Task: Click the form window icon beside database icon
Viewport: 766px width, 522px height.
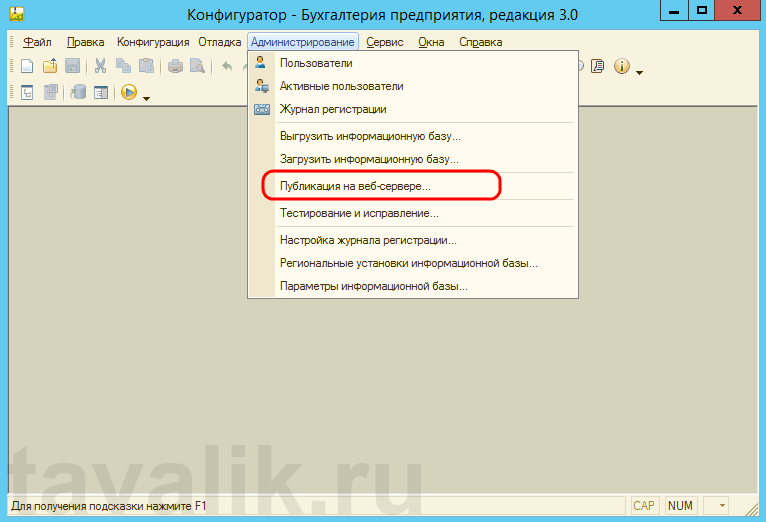Action: (x=101, y=92)
